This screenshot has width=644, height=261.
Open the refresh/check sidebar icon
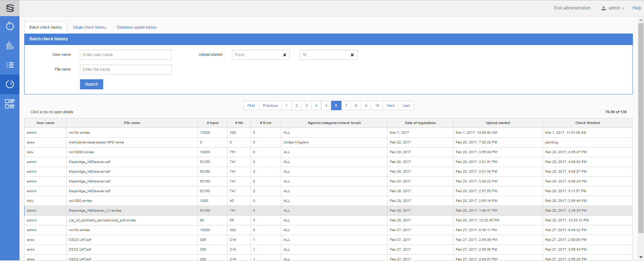(x=10, y=26)
